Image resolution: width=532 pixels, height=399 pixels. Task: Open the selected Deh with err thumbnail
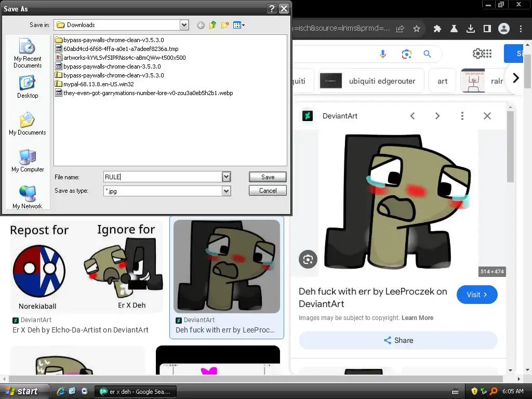(227, 267)
